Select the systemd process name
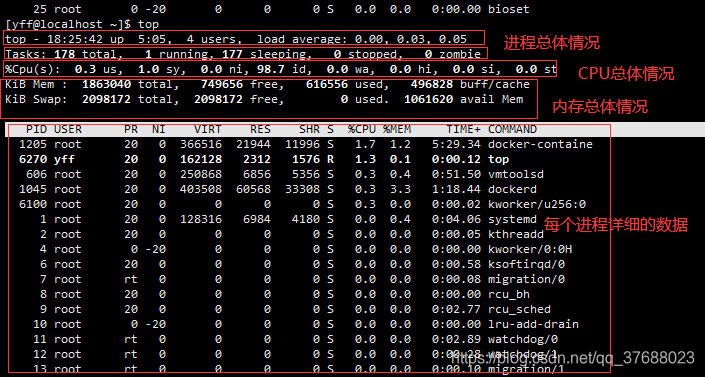 (x=513, y=219)
